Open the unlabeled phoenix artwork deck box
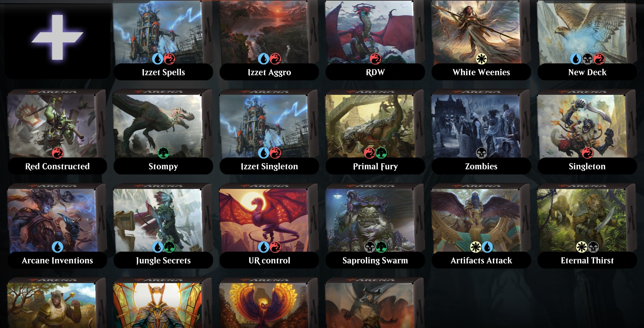Image resolution: width=644 pixels, height=328 pixels. pos(269,303)
